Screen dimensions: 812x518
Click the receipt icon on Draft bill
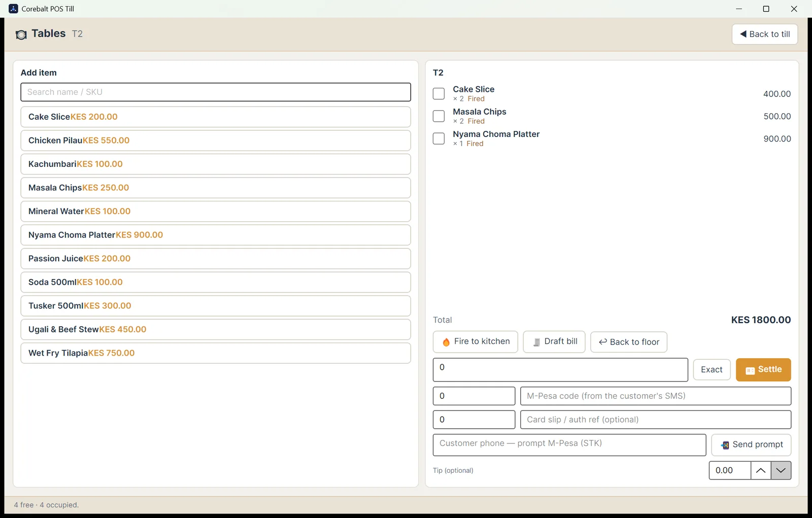click(x=536, y=342)
